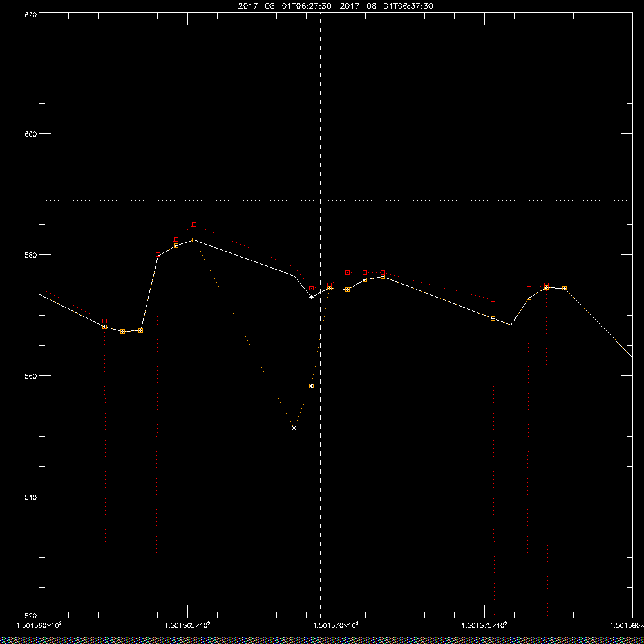Click the right vertical dashed interval marker
644x644 pixels.
click(x=320, y=315)
